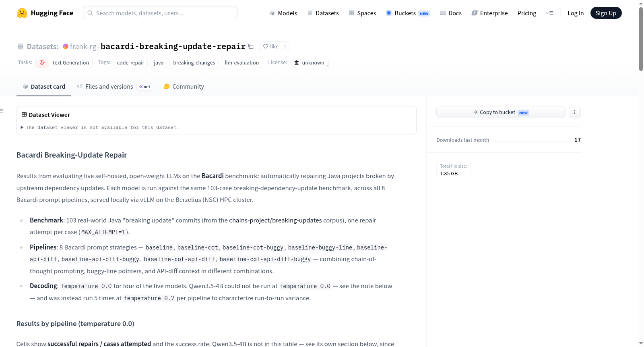Click the baseline-cot-api-diff-buggy code text

[265, 259]
